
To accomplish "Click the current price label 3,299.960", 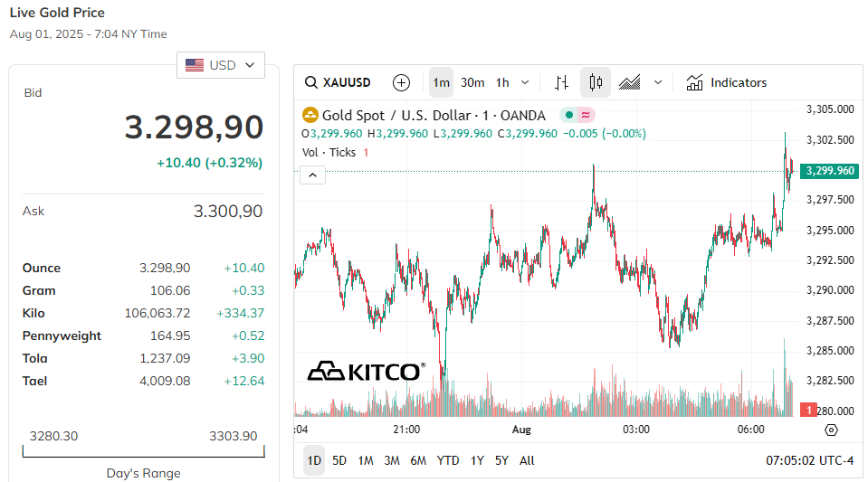I will (x=829, y=170).
